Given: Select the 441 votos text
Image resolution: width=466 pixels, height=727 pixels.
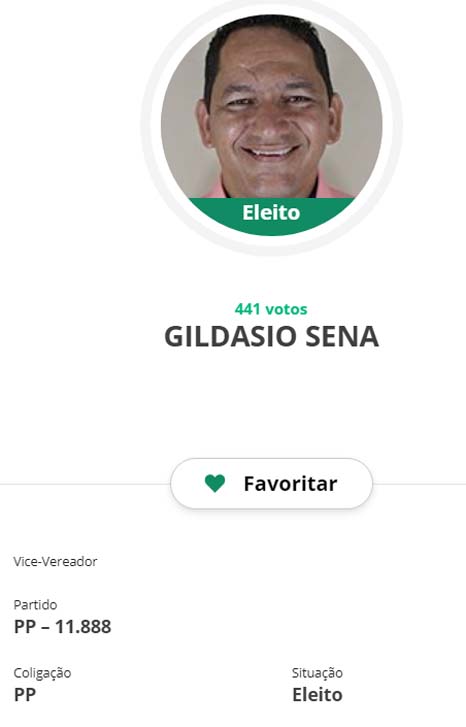Looking at the screenshot, I should click(271, 309).
